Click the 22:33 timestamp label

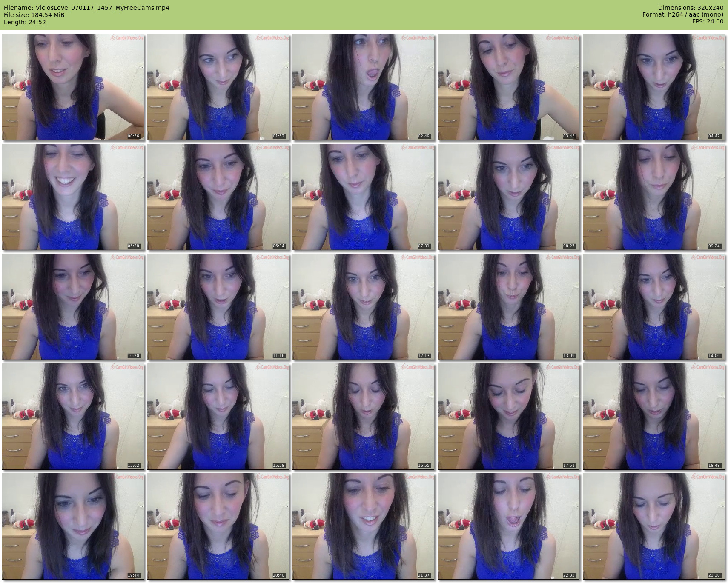(569, 575)
